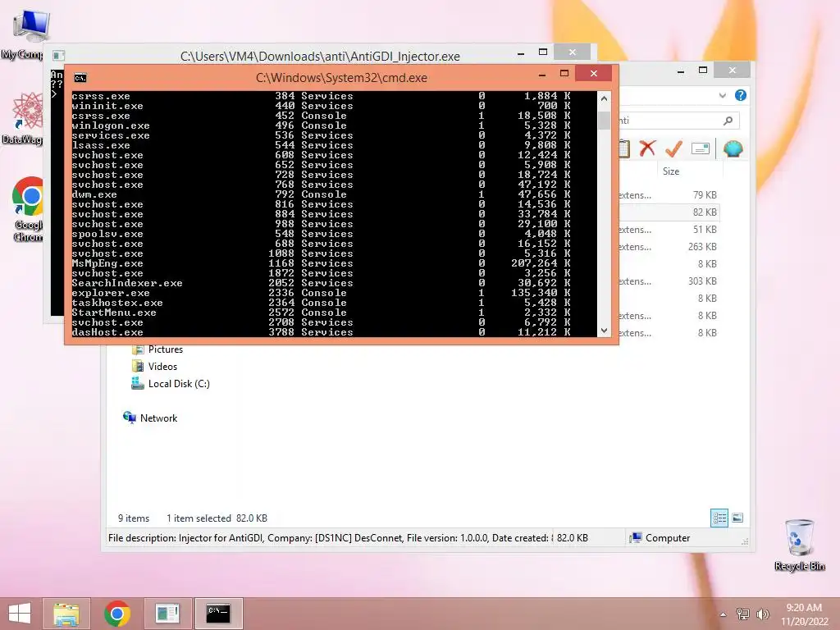Click the network tray icon
Screen dimensions: 840x630
click(x=743, y=614)
